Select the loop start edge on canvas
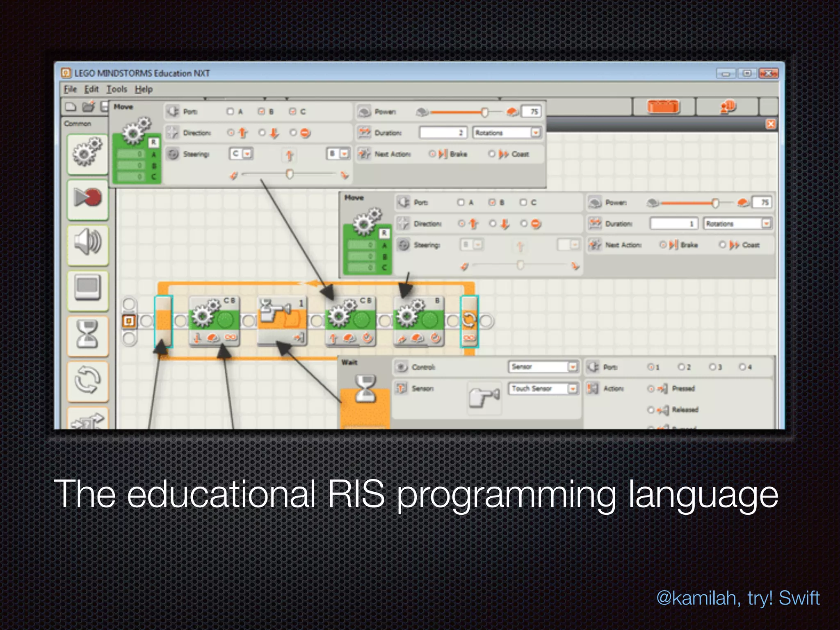Viewport: 840px width, 630px height. pyautogui.click(x=163, y=322)
